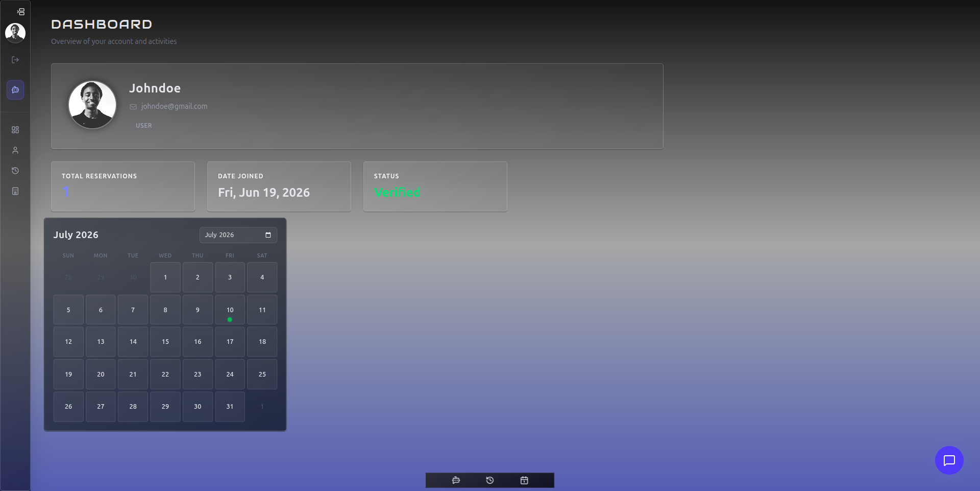The image size is (980, 491).
Task: Click the Johndoe name heading
Action: (x=155, y=88)
